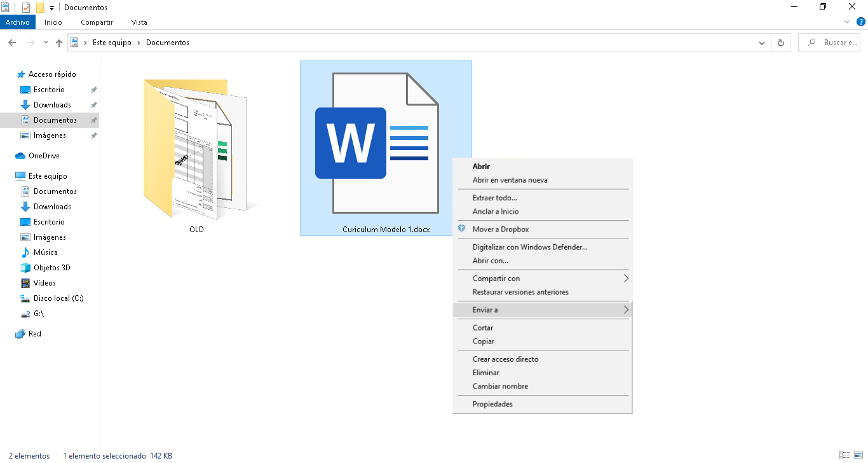Screen dimensions: 868x463
Task: Click the New folder quick access icon
Action: (40, 8)
